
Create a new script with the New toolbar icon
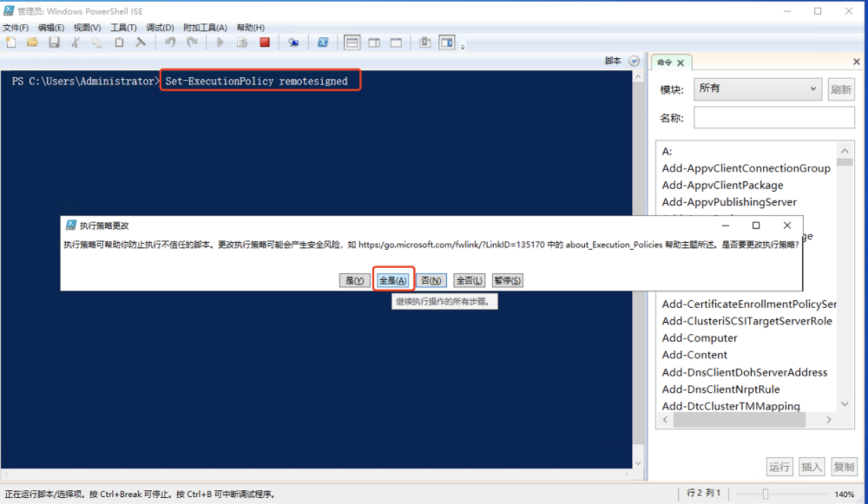tap(11, 43)
